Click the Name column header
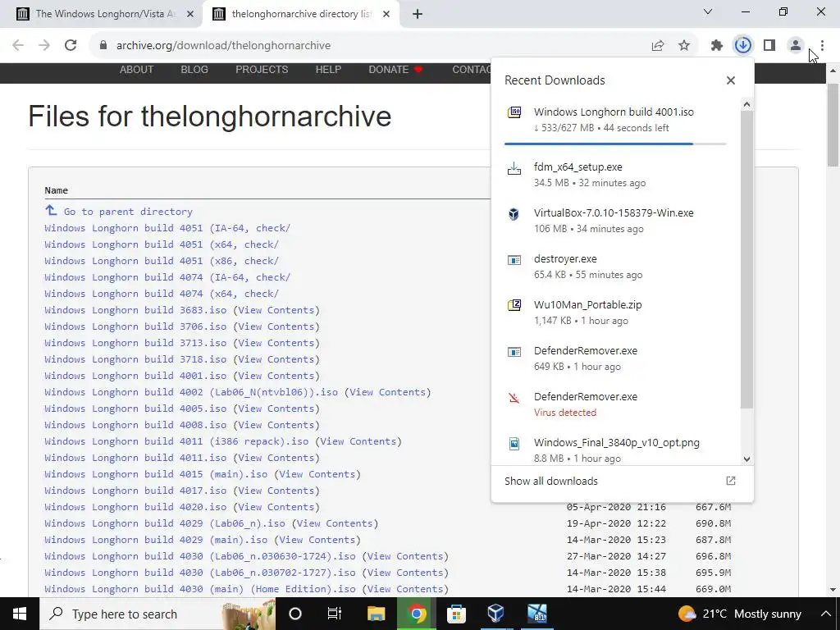Screen dimensions: 840x630 57,190
